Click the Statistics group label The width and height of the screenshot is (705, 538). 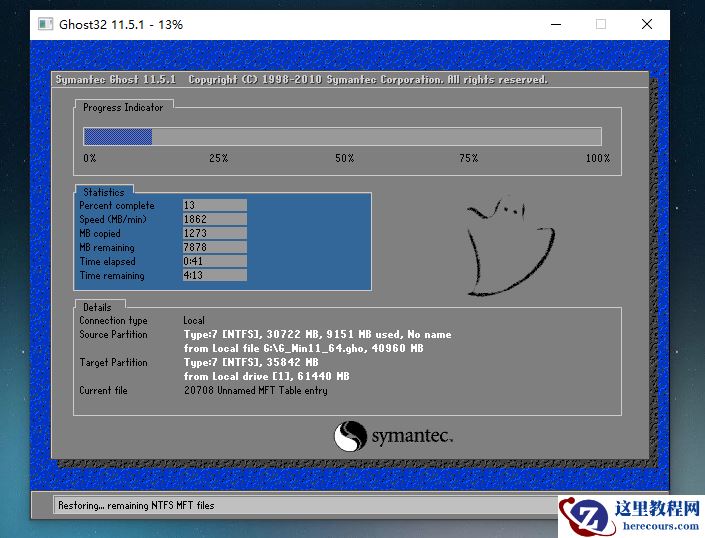pyautogui.click(x=104, y=192)
